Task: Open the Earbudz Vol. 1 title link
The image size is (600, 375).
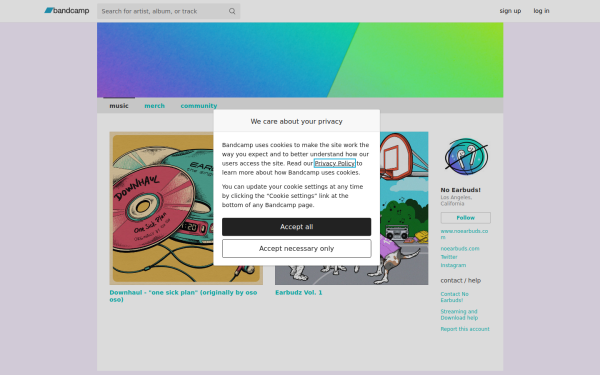Action: click(x=298, y=292)
